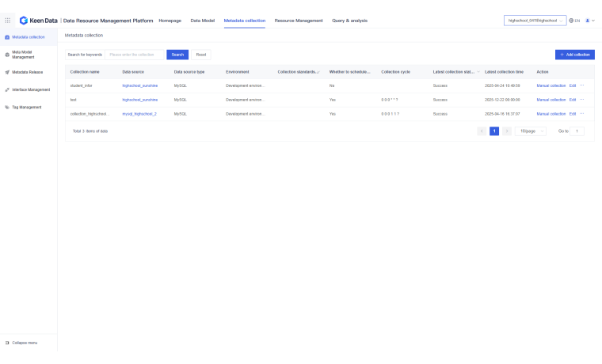602x364 pixels.
Task: Click the Keen Data logo
Action: tap(38, 21)
